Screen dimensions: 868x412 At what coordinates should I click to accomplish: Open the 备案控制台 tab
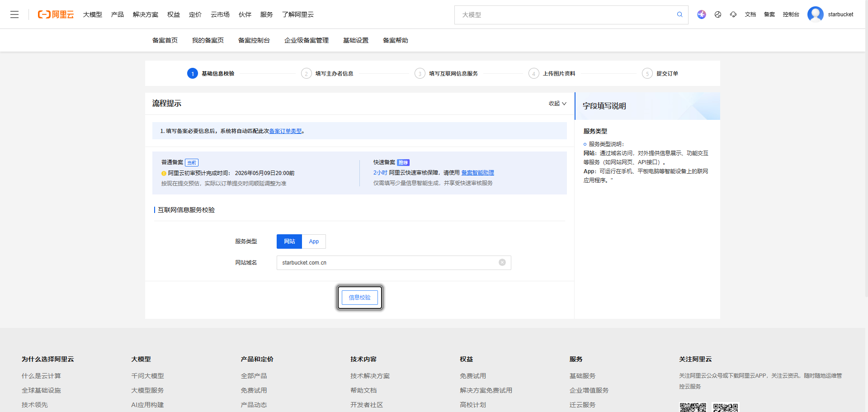pyautogui.click(x=254, y=40)
